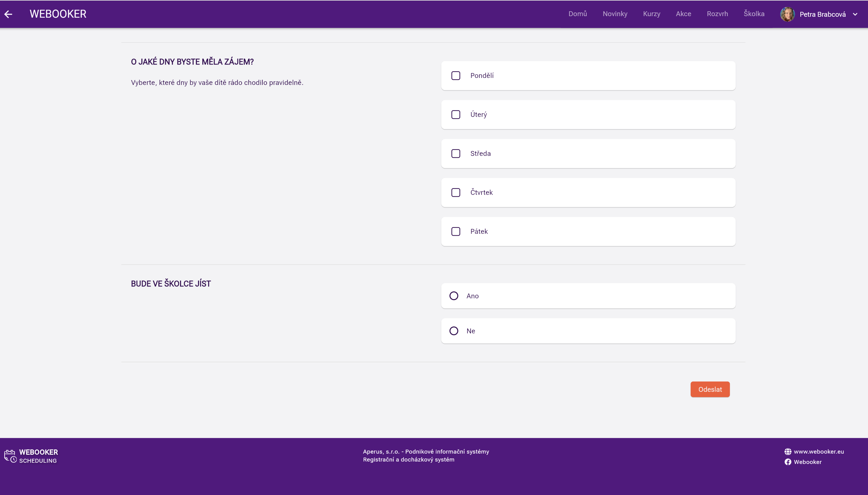The image size is (868, 495).
Task: Click the back arrow icon
Action: click(9, 14)
